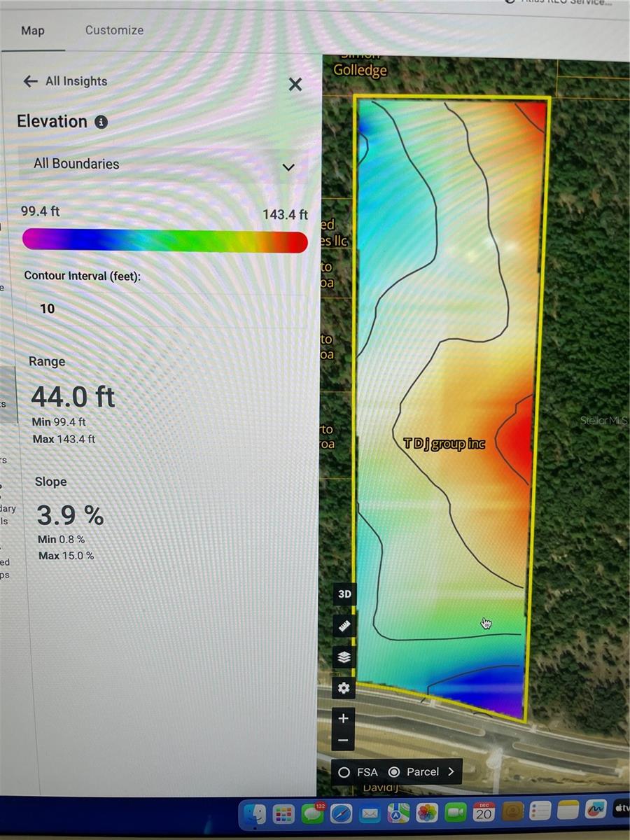
Task: Click the Elevation info icon
Action: click(101, 122)
